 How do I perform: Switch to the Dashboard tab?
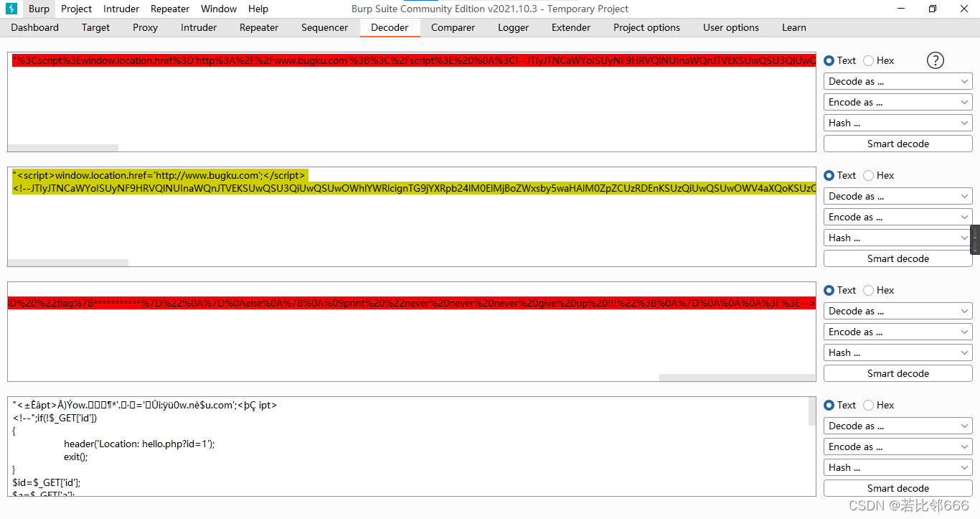(x=35, y=27)
